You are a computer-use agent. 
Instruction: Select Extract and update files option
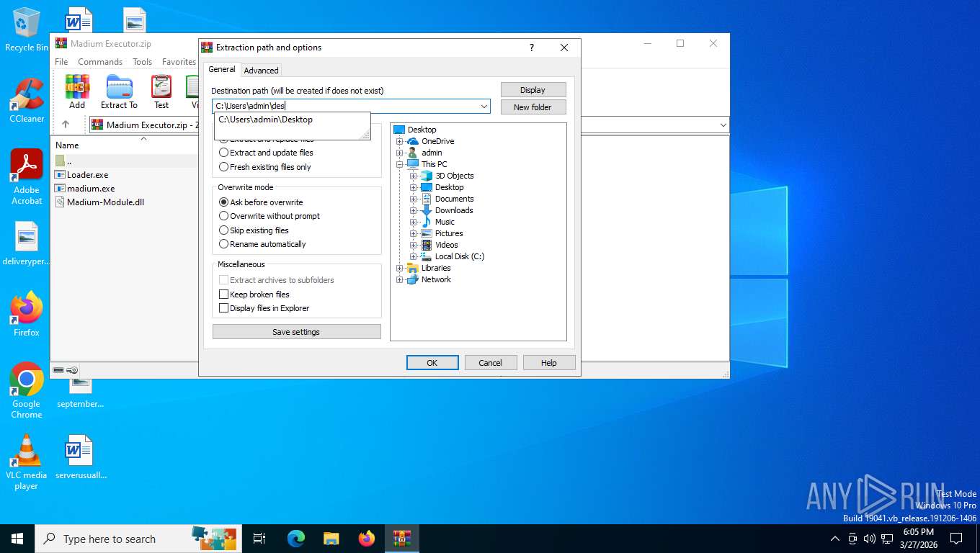pos(266,153)
